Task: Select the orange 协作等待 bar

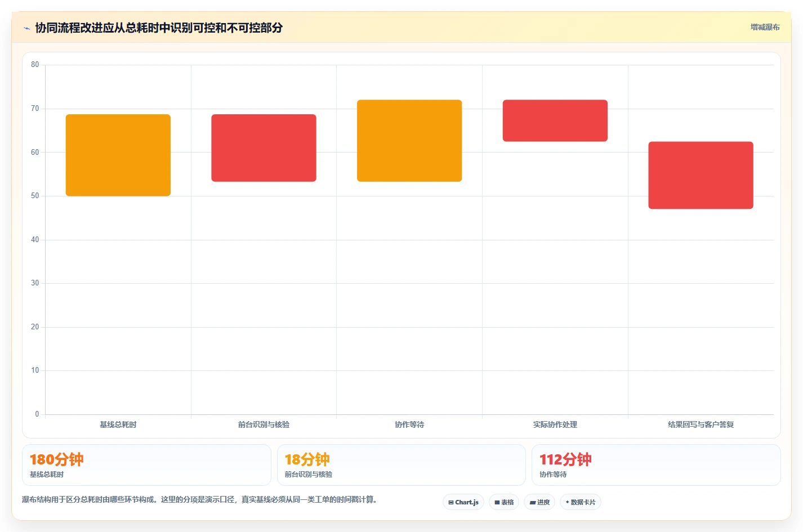Action: pyautogui.click(x=409, y=141)
